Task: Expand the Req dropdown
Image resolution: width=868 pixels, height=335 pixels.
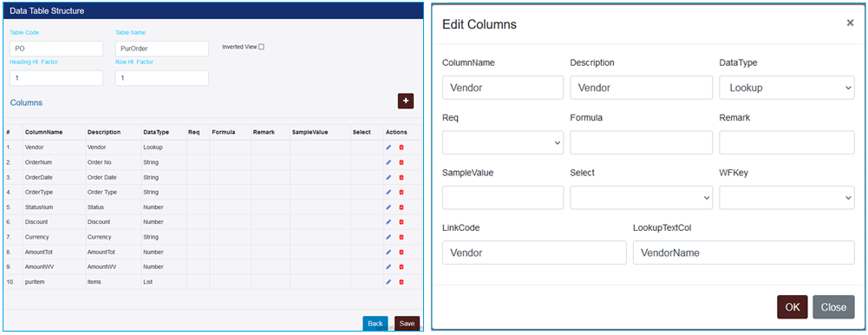Action: (503, 143)
